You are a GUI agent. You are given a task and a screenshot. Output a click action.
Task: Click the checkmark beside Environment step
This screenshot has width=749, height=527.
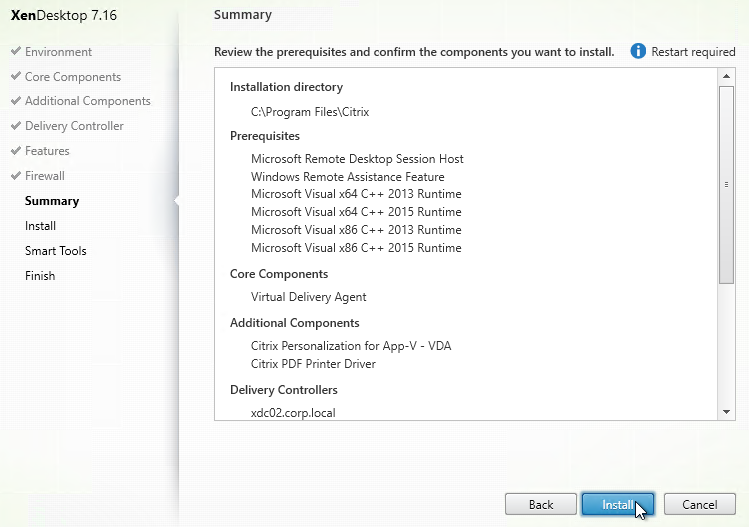click(x=16, y=52)
